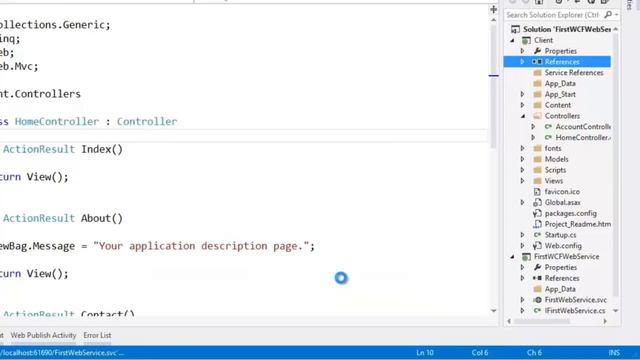Screen dimensions: 640x360
Task: Click the Scripts folder icon
Action: coord(537,170)
